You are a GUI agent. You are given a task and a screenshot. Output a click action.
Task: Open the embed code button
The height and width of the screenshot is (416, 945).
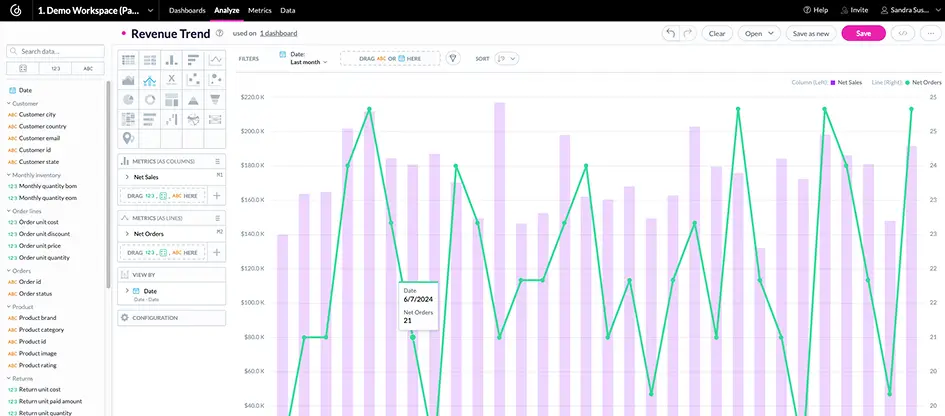[902, 34]
